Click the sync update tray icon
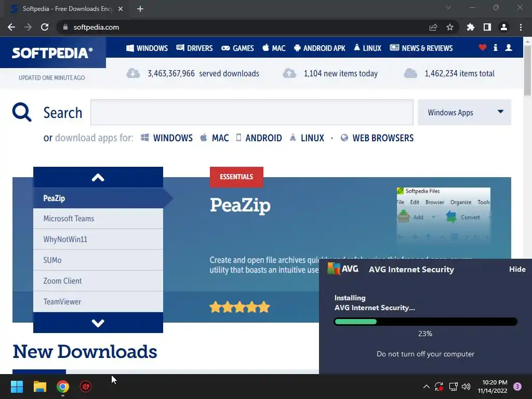 pos(439,387)
